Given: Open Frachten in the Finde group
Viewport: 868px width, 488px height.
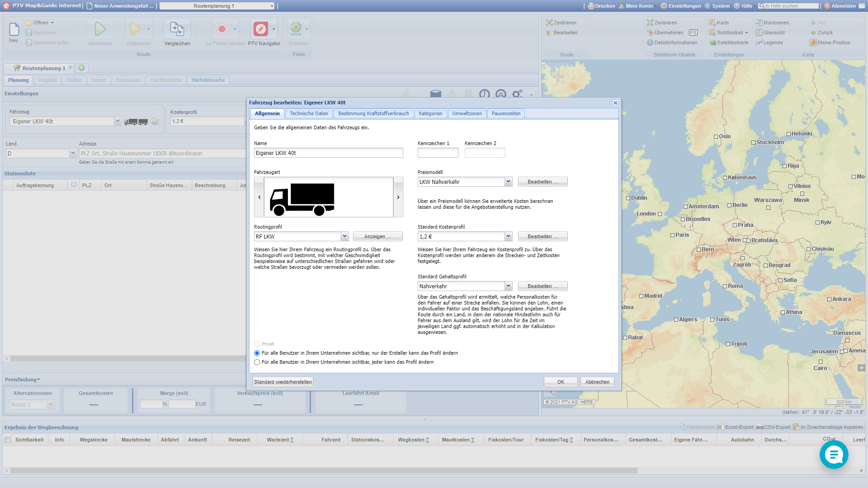Looking at the screenshot, I should click(x=297, y=29).
